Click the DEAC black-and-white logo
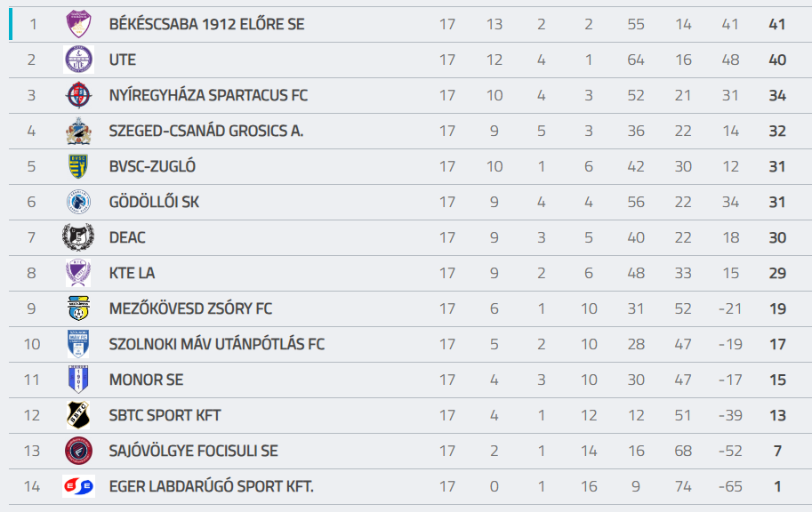This screenshot has height=512, width=812. (78, 237)
